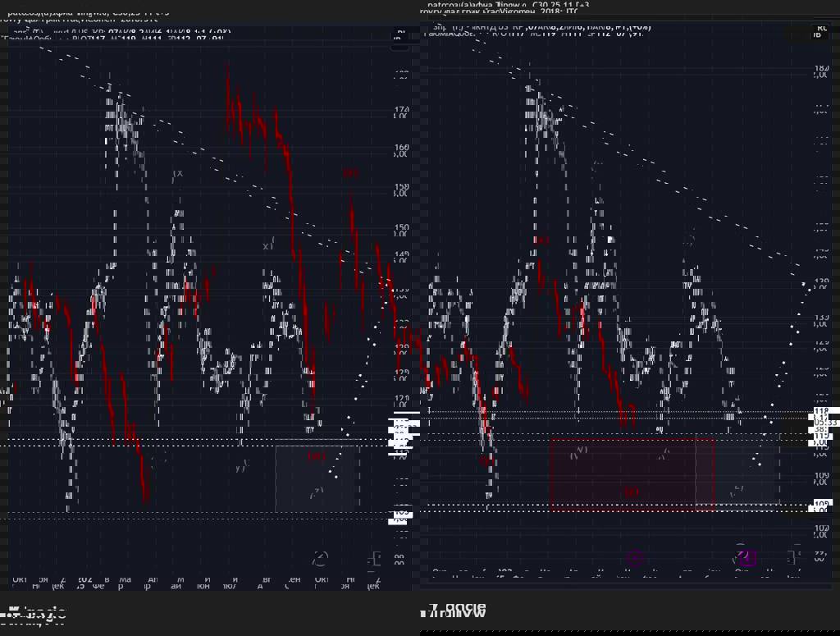Click the 118 price label on right axis
The image size is (840, 636).
(x=820, y=412)
